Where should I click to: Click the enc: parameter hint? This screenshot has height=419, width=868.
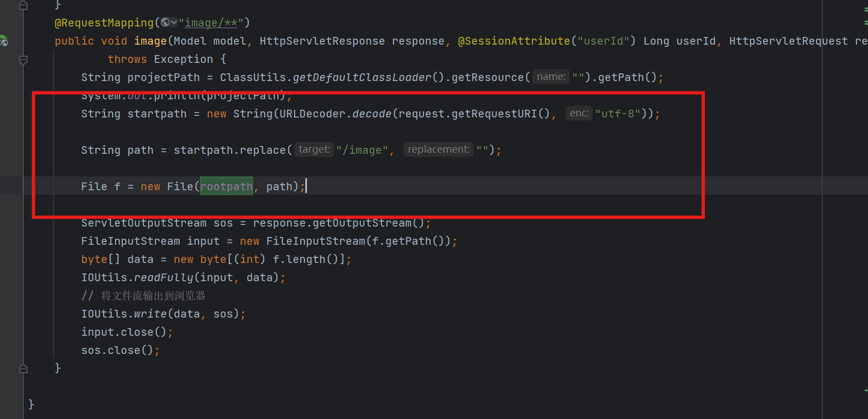(x=579, y=113)
